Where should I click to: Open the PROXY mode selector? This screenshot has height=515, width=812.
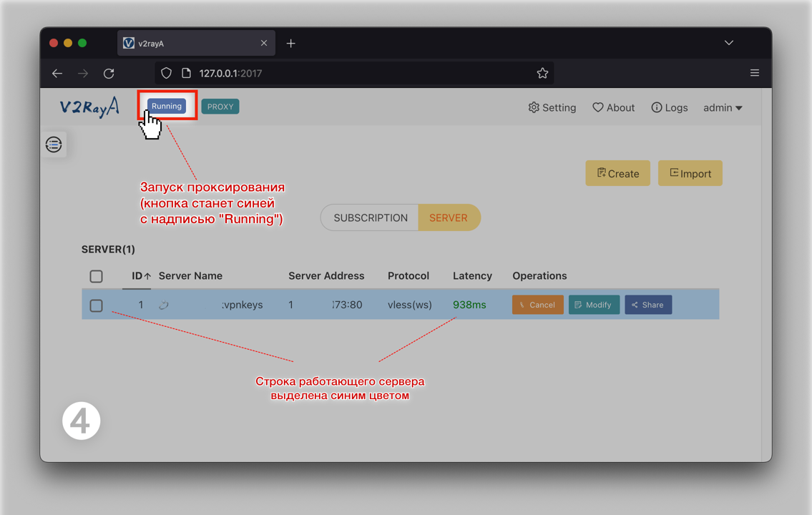[x=220, y=107]
